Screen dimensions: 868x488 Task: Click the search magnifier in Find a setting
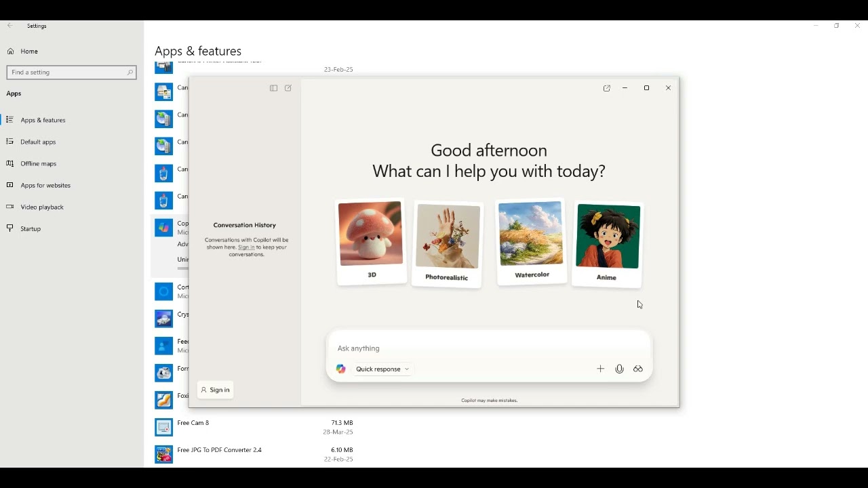tap(130, 72)
